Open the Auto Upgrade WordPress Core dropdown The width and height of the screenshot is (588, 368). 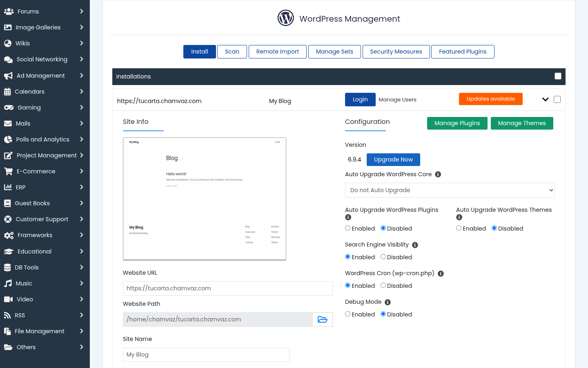(450, 190)
